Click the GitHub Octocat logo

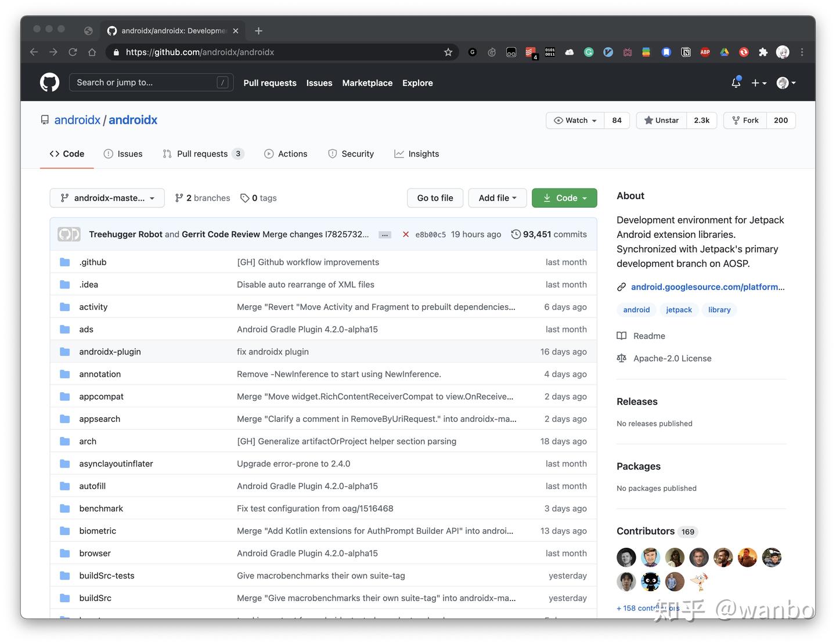coord(49,82)
